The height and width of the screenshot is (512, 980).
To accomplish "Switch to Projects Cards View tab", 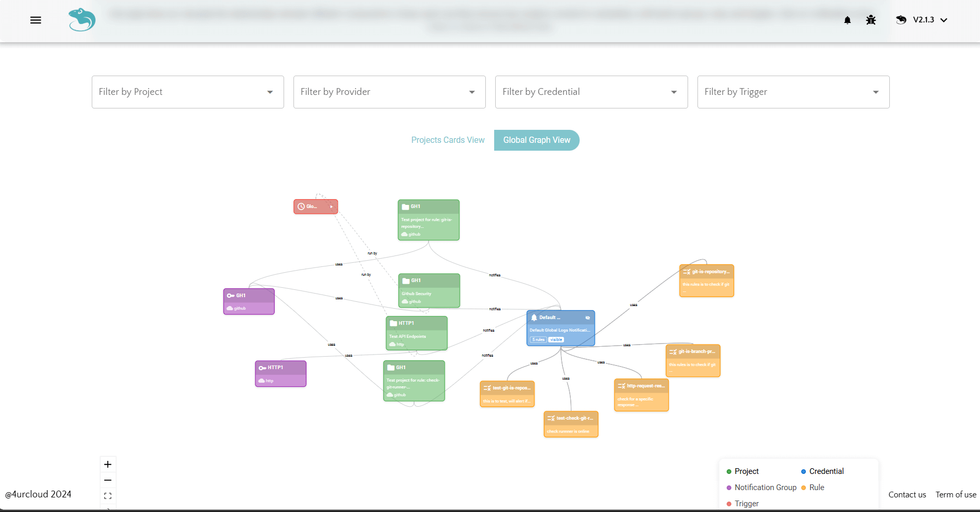I will click(x=448, y=140).
